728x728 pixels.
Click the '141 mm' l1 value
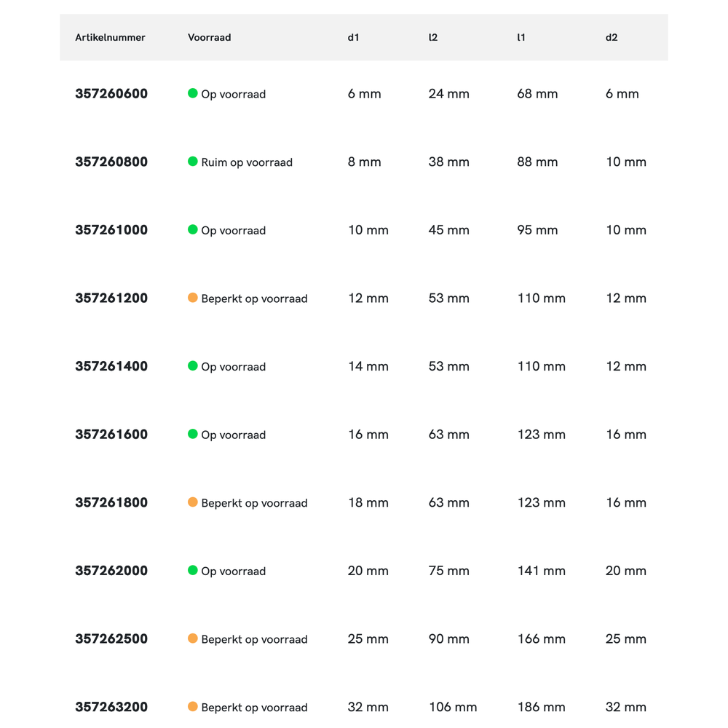click(541, 571)
